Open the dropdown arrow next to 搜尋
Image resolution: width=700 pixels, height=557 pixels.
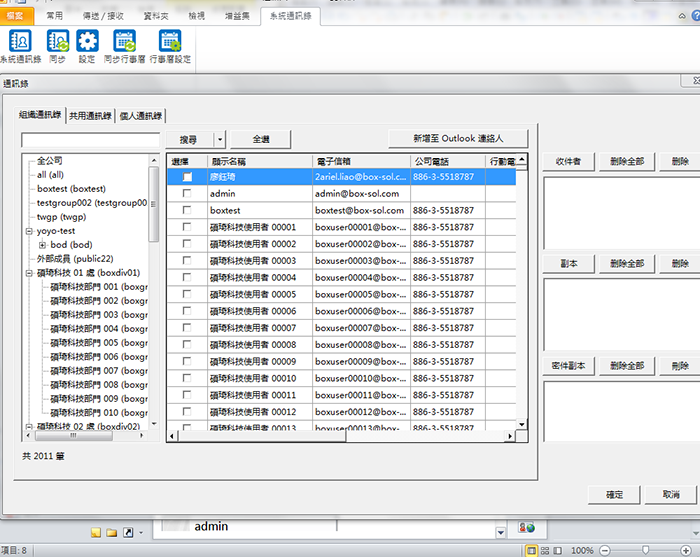(220, 140)
